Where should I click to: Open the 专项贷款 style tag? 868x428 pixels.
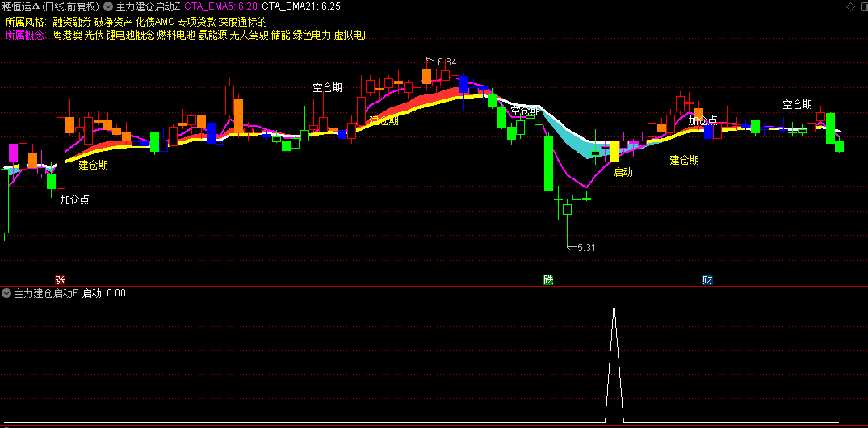tap(196, 22)
